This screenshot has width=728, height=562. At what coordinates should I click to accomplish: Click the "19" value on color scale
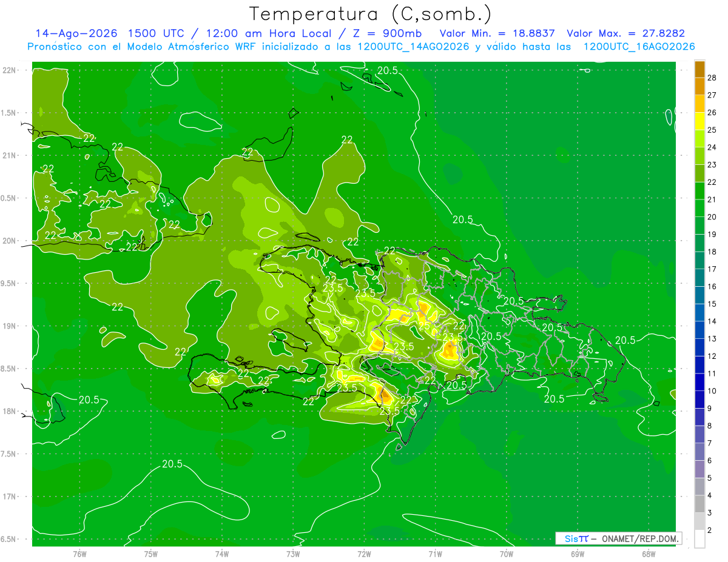pyautogui.click(x=712, y=234)
